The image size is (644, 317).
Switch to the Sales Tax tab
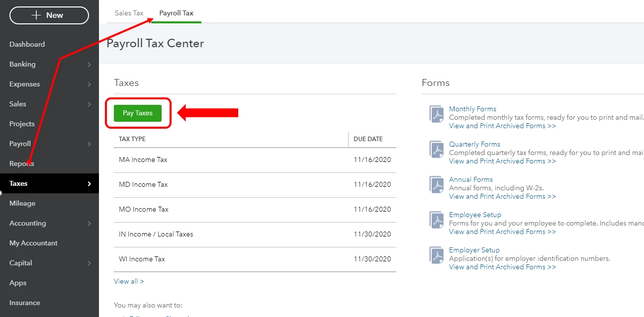[129, 13]
